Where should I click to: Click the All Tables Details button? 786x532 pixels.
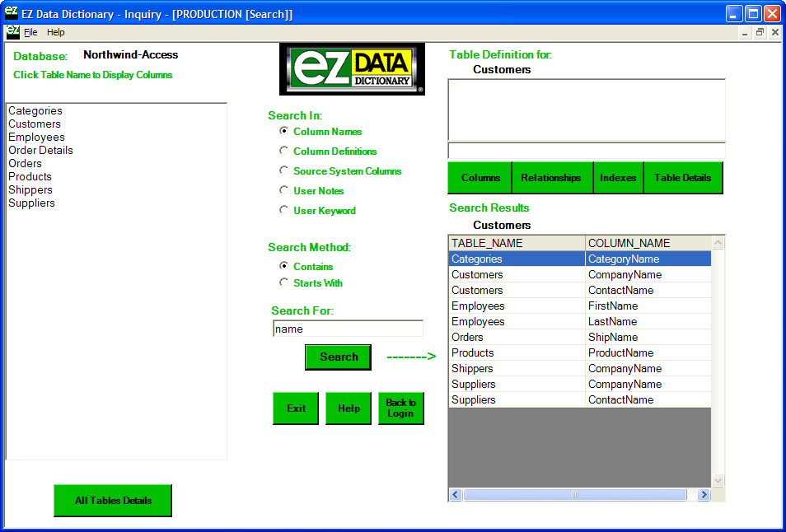pos(113,501)
